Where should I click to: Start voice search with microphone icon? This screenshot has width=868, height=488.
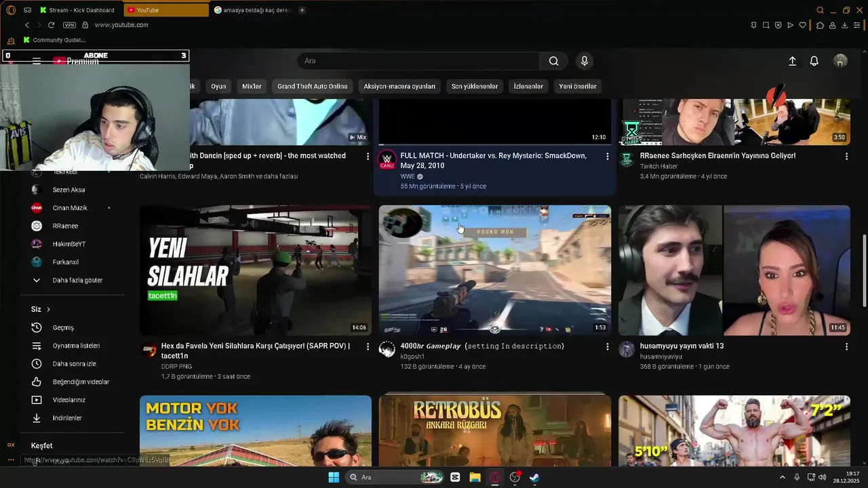click(585, 61)
